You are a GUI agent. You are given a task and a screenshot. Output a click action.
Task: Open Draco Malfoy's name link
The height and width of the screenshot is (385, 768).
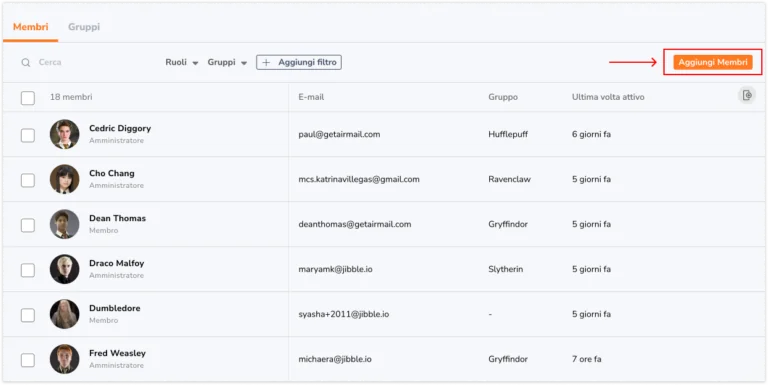click(117, 264)
